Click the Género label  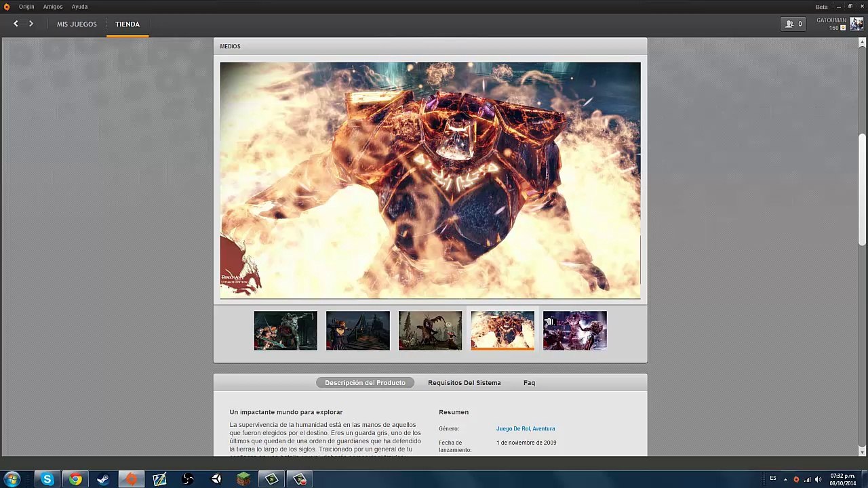449,428
